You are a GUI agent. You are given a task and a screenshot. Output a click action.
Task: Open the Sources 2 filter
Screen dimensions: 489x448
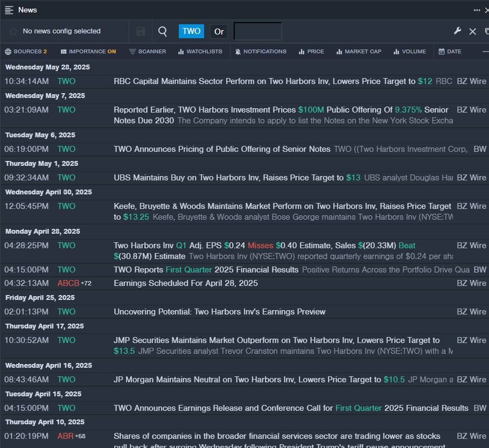pos(26,52)
